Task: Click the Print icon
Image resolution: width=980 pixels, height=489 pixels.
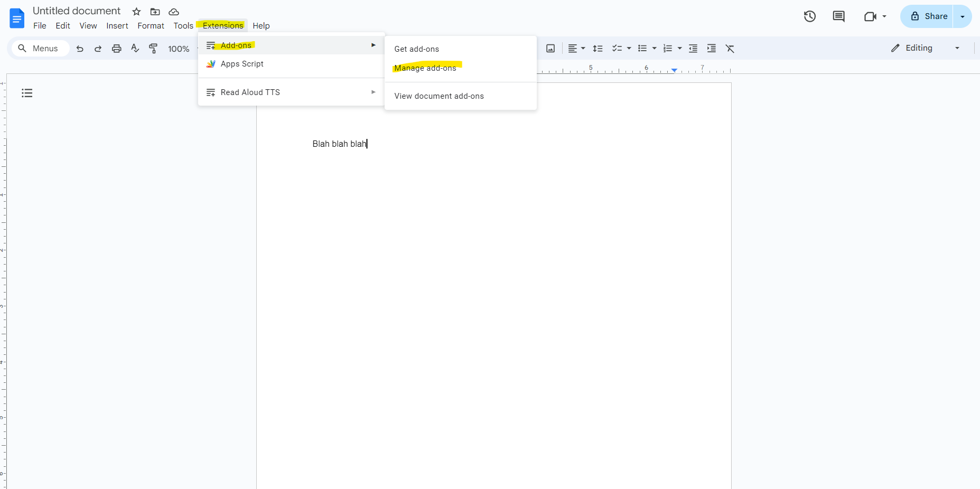Action: tap(116, 49)
